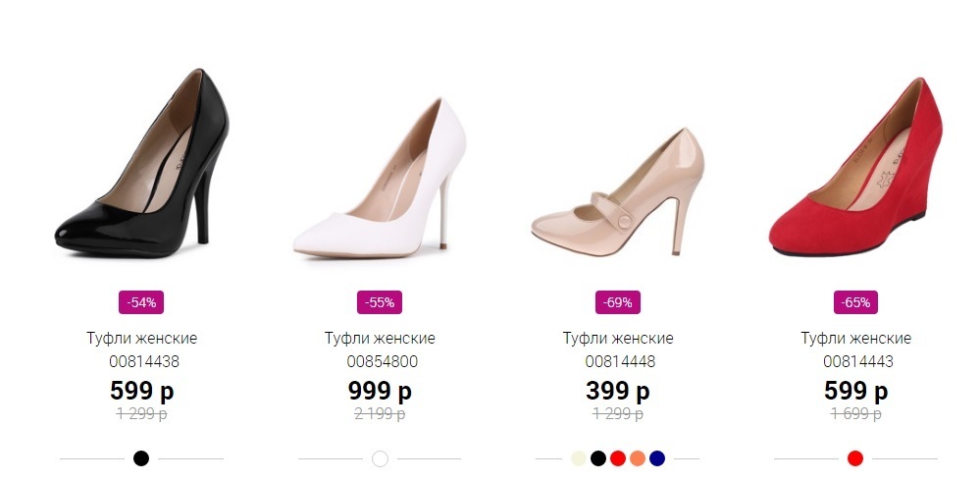Select black swatch under the 00814438 shoe
The height and width of the screenshot is (481, 980).
(141, 458)
